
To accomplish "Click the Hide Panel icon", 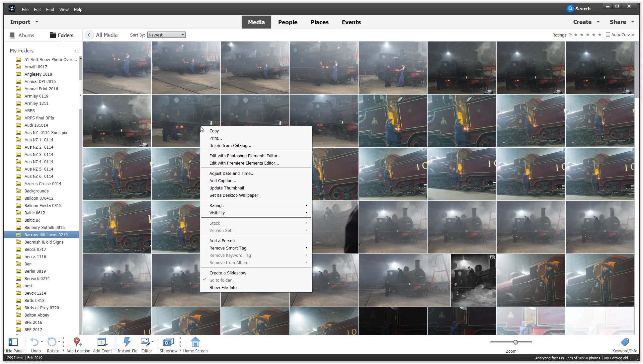I will tap(13, 342).
